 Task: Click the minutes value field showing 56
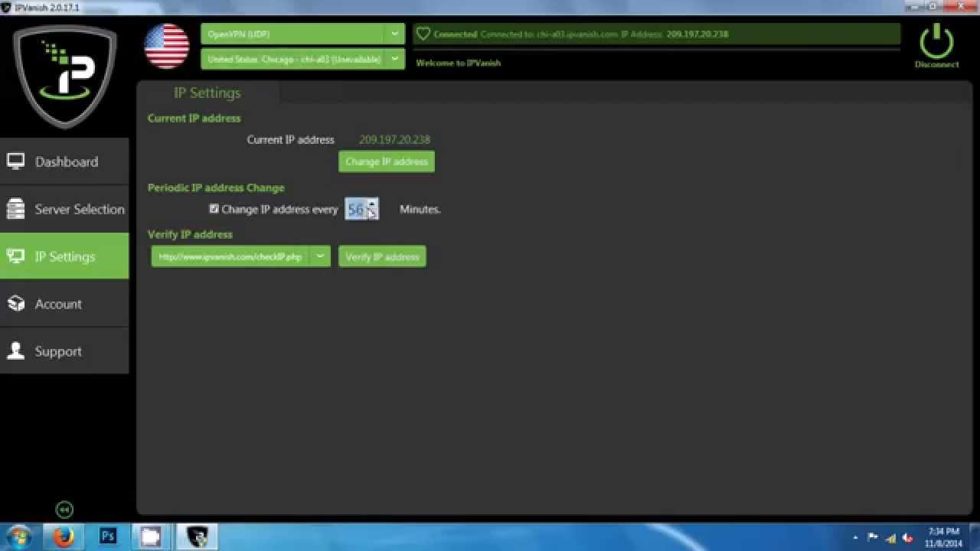point(356,209)
